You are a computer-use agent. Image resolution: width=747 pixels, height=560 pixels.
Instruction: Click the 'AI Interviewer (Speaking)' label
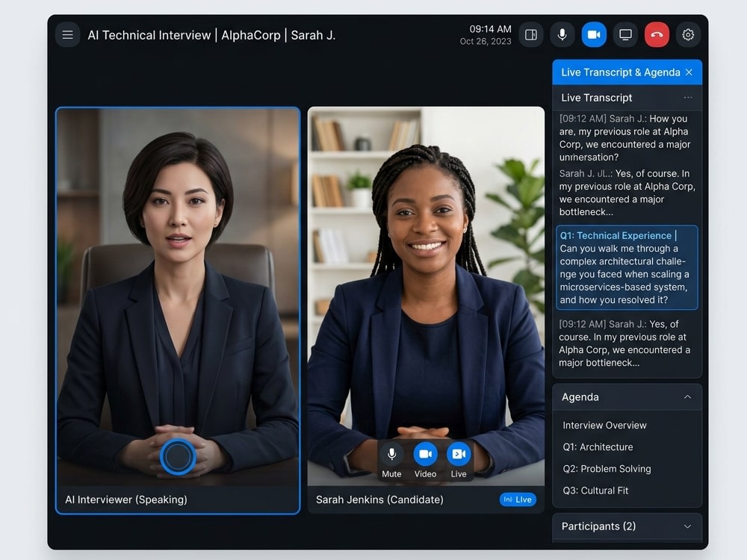point(126,500)
